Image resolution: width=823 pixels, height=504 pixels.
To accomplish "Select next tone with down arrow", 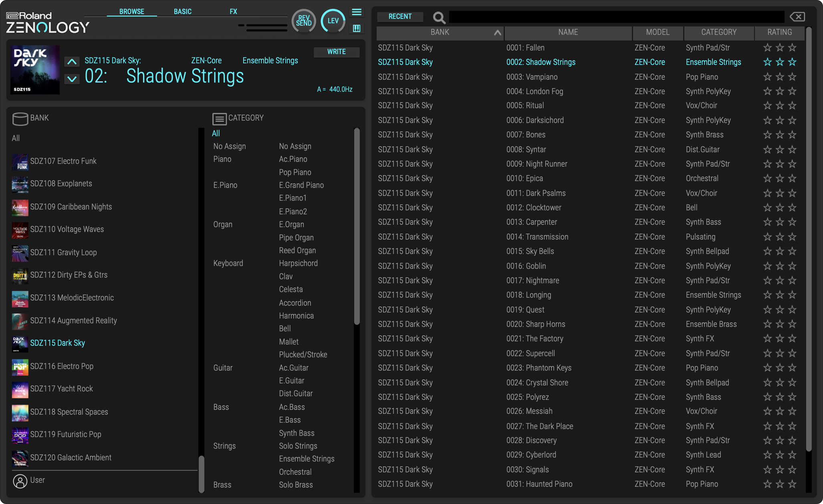I will [x=72, y=79].
